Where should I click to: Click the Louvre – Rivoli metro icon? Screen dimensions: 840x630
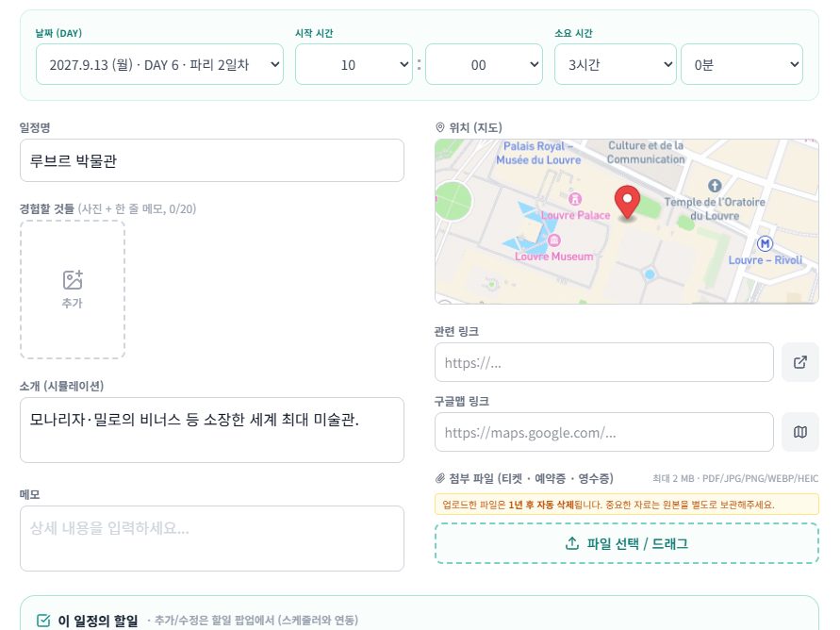[x=765, y=243]
